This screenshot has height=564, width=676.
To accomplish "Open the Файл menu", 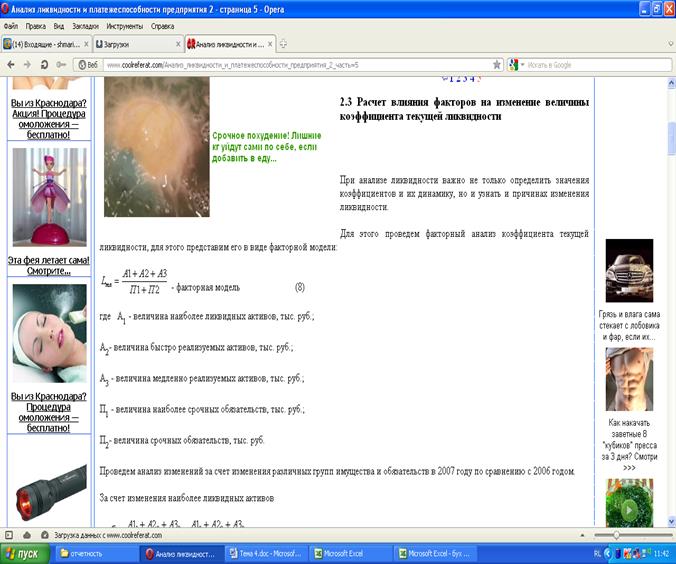I will (x=11, y=26).
